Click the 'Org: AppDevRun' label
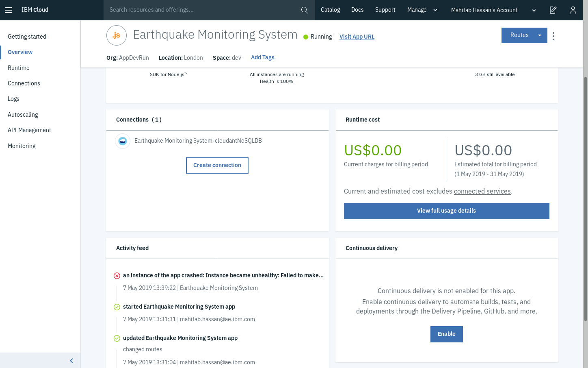 coord(128,58)
